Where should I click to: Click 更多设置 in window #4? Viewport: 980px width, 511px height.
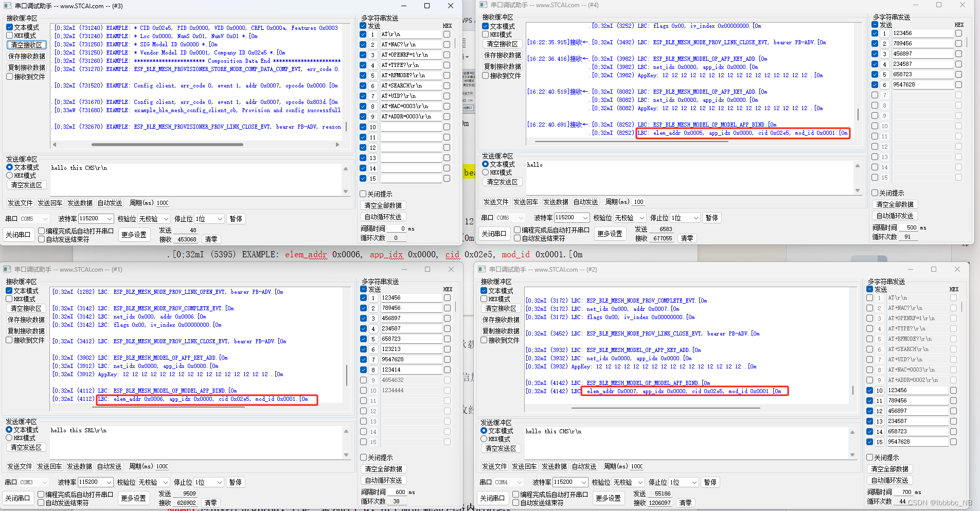(610, 234)
